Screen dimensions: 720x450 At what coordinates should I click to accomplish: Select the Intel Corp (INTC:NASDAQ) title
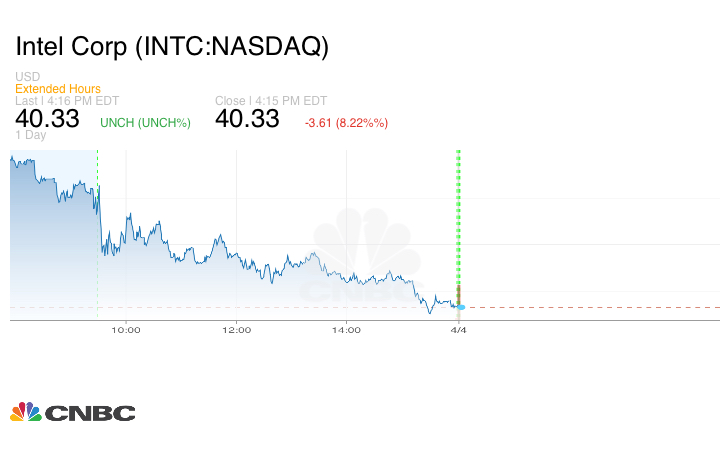click(x=172, y=46)
